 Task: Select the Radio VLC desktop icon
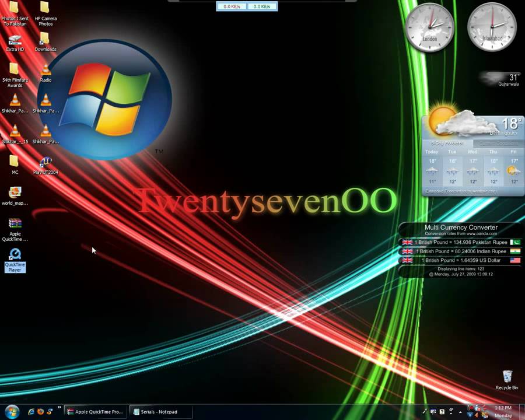click(x=45, y=73)
